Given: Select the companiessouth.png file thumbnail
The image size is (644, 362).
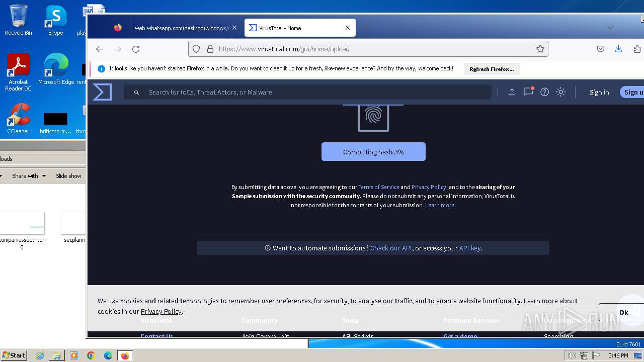Looking at the screenshot, I should [x=22, y=224].
